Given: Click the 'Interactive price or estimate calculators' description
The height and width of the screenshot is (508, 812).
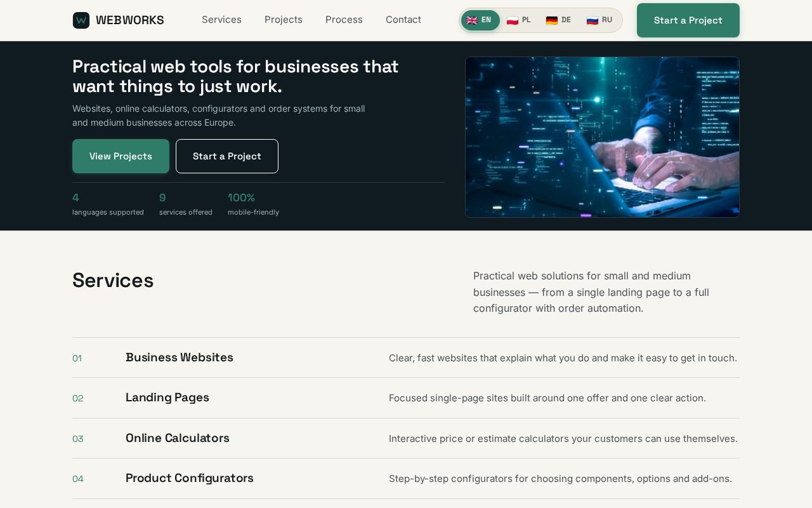Looking at the screenshot, I should tap(563, 439).
